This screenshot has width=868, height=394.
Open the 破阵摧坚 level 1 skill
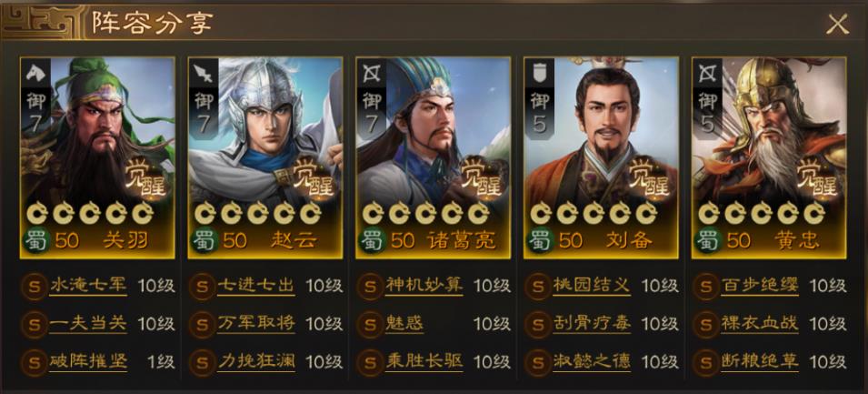[88, 361]
